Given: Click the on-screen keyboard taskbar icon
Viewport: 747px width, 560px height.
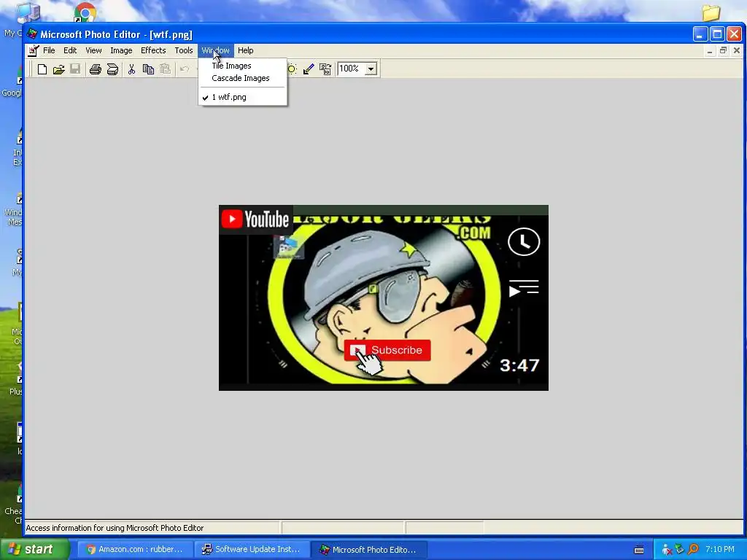Looking at the screenshot, I should tap(639, 550).
